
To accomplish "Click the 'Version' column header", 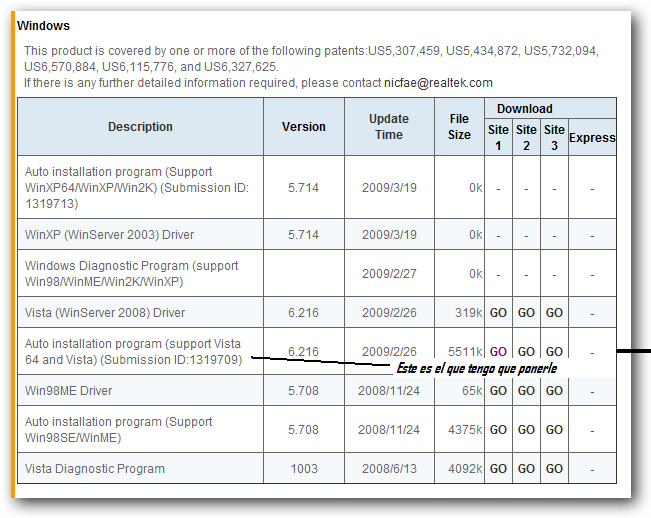I will click(303, 127).
